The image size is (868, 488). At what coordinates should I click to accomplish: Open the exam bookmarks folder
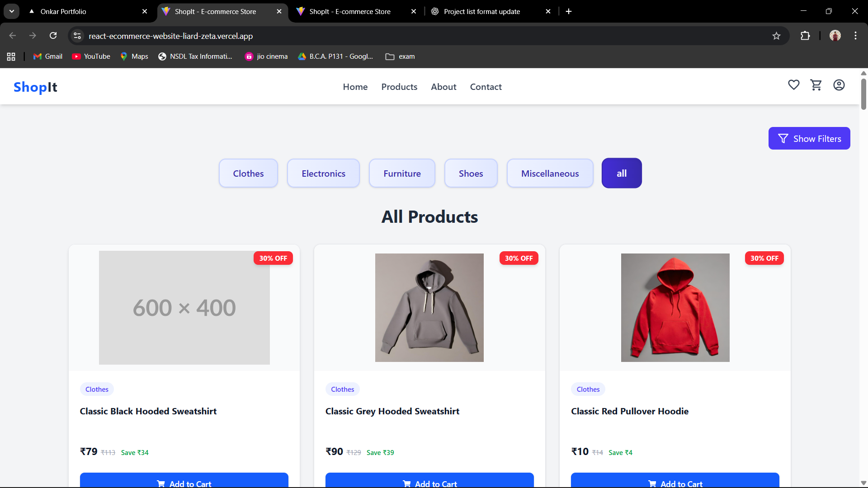pyautogui.click(x=400, y=56)
